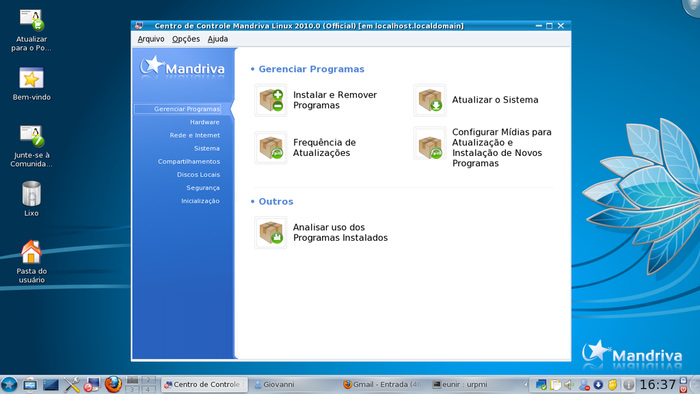The width and height of the screenshot is (700, 394).
Task: Click the red logout icon beside the clock
Action: [683, 389]
